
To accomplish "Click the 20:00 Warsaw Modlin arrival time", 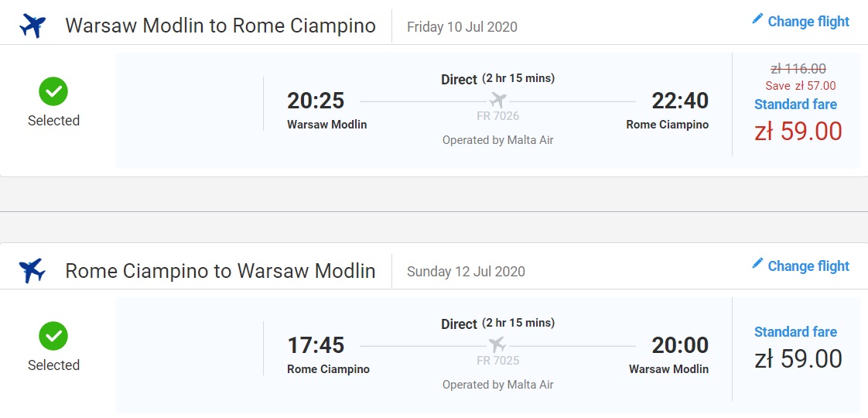I will (x=680, y=345).
